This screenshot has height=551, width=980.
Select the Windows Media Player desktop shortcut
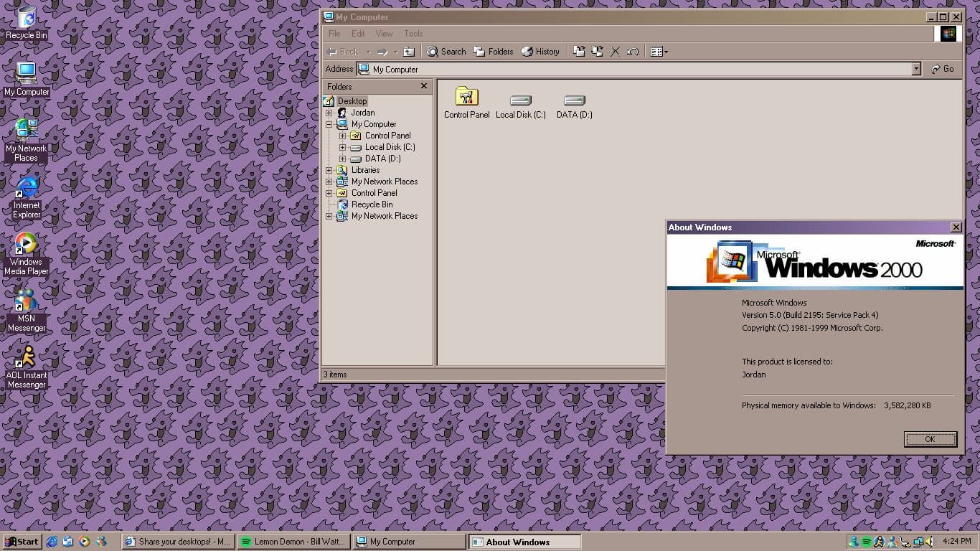(27, 254)
